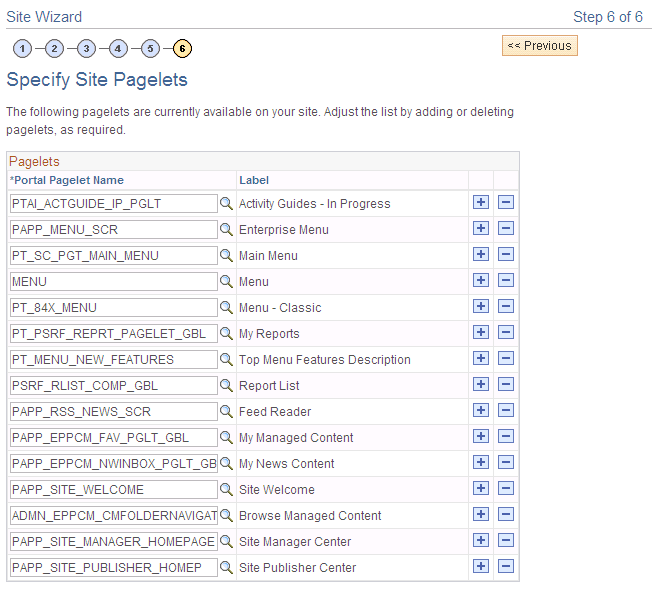Click the PTAI_ACTGUIDE_IP_PGLT input field
Screen dimensions: 655x590
coord(114,203)
